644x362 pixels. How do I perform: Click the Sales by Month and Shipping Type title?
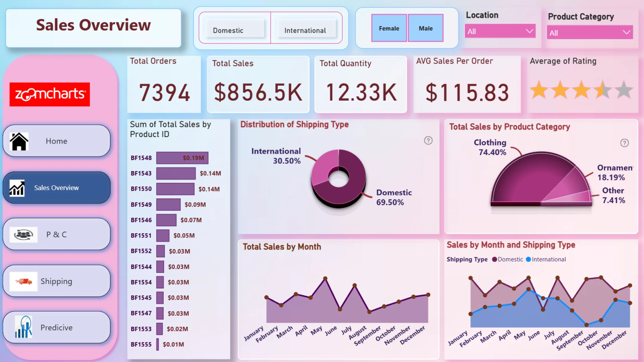tap(511, 245)
